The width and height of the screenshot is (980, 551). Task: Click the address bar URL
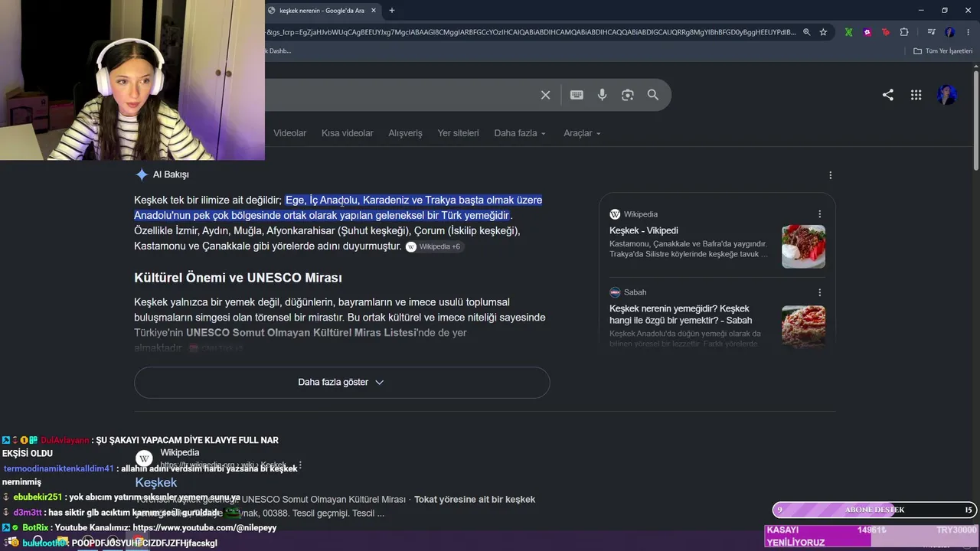click(x=531, y=32)
